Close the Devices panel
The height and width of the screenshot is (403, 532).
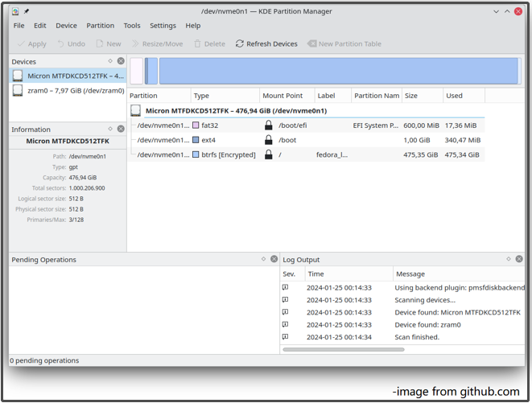[121, 61]
